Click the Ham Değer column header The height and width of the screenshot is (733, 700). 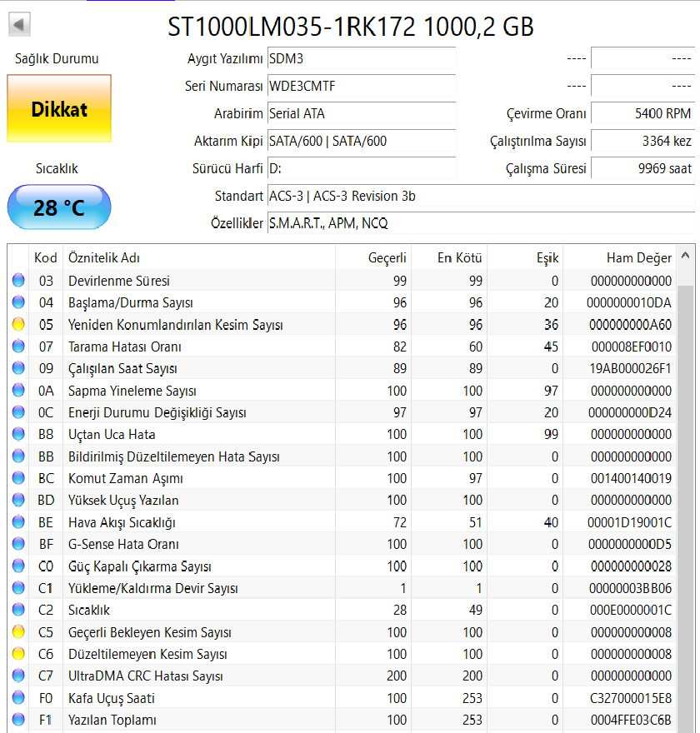point(619,257)
